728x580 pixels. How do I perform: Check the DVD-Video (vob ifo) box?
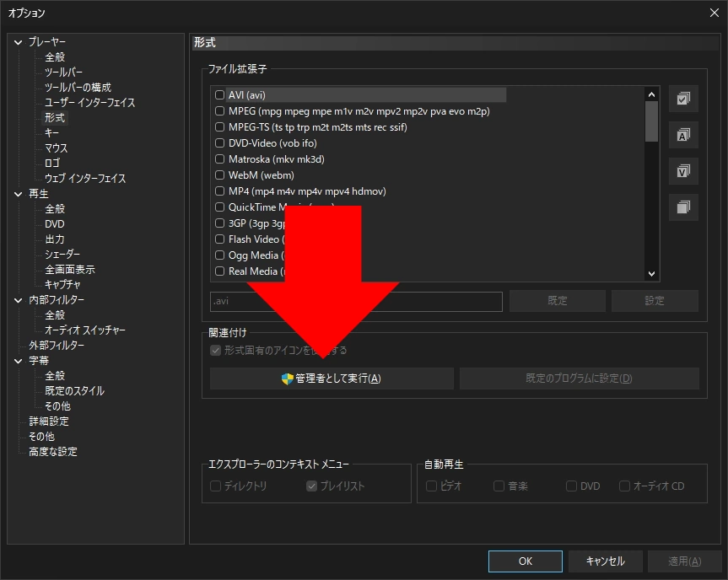pos(219,143)
